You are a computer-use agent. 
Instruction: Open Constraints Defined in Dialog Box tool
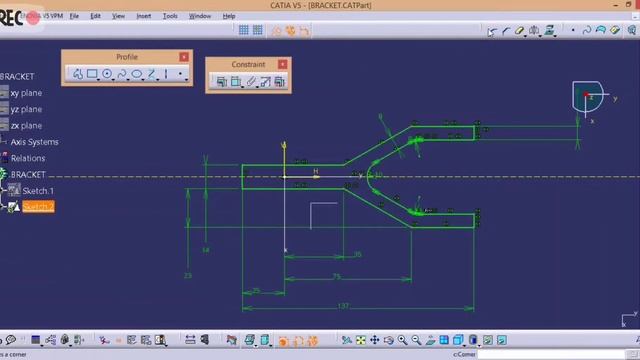221,82
